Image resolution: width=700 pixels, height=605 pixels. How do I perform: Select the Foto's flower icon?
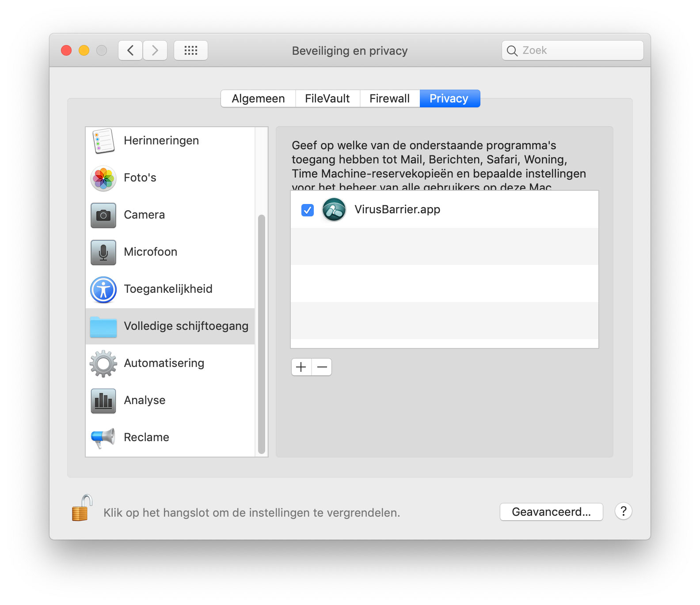(103, 178)
